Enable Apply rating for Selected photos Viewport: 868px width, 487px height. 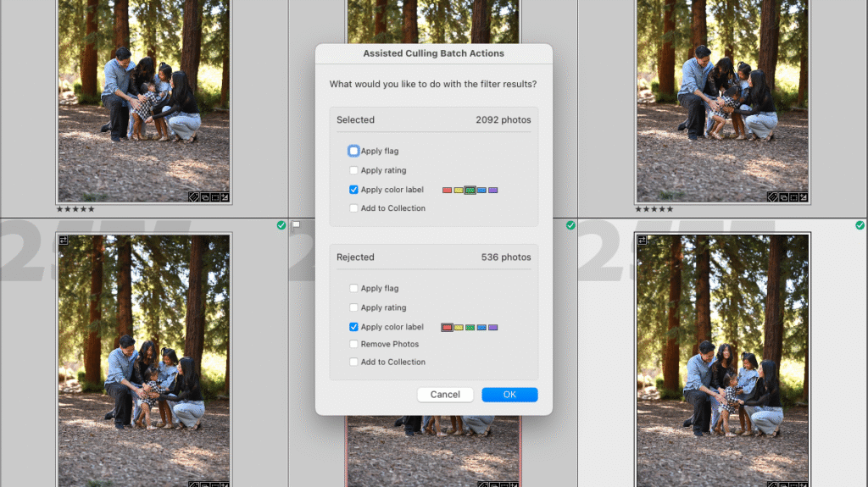point(353,170)
